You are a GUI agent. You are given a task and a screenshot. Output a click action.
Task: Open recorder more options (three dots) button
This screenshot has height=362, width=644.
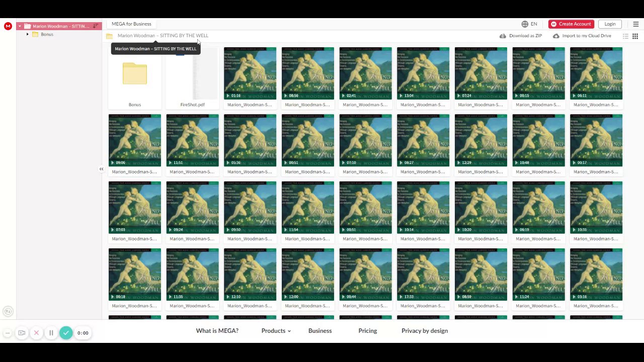click(8, 333)
